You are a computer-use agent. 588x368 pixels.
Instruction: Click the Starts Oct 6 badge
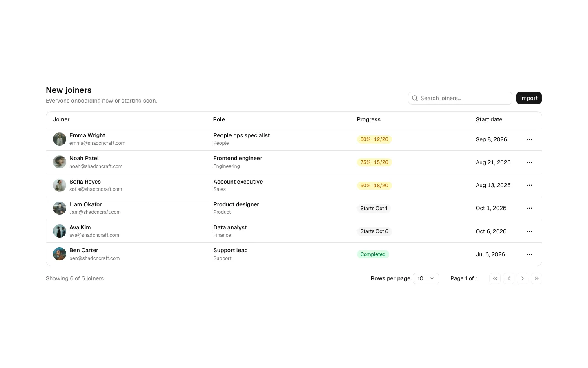point(374,231)
